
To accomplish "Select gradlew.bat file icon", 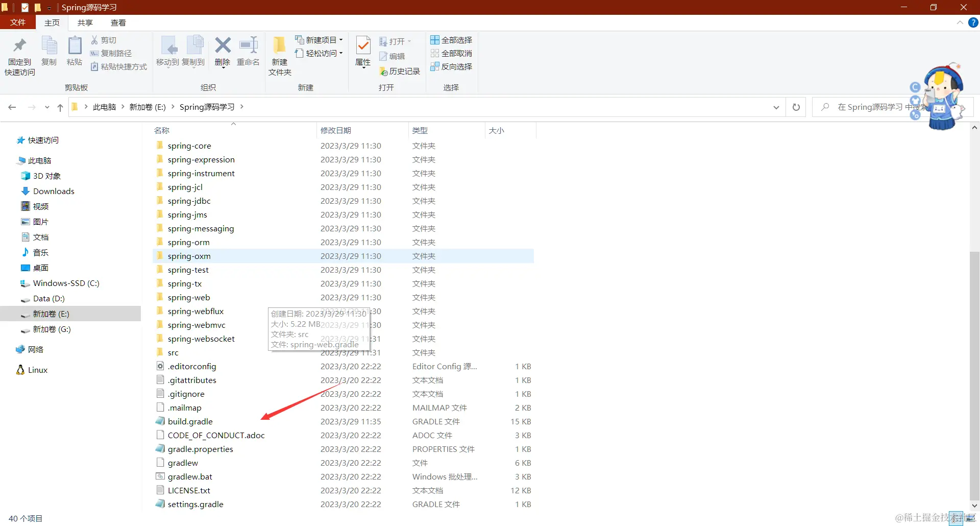I will click(160, 476).
